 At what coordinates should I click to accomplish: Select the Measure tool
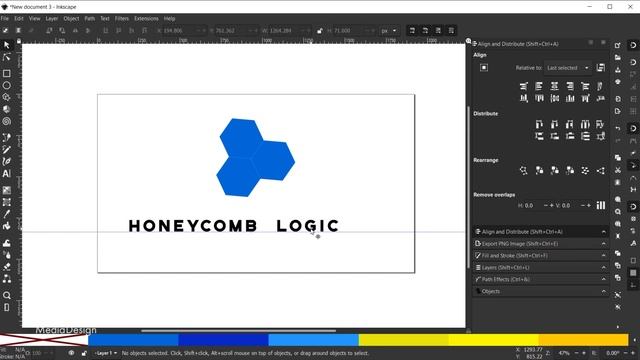click(7, 307)
